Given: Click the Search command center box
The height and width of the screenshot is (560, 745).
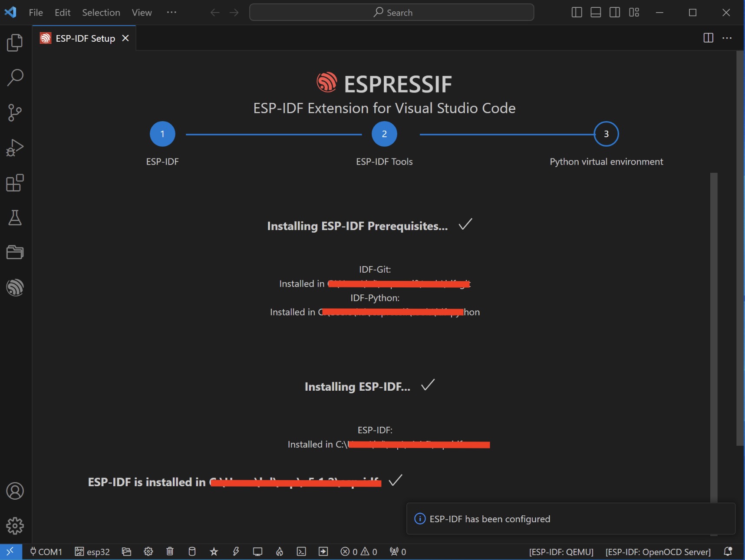Looking at the screenshot, I should coord(392,12).
